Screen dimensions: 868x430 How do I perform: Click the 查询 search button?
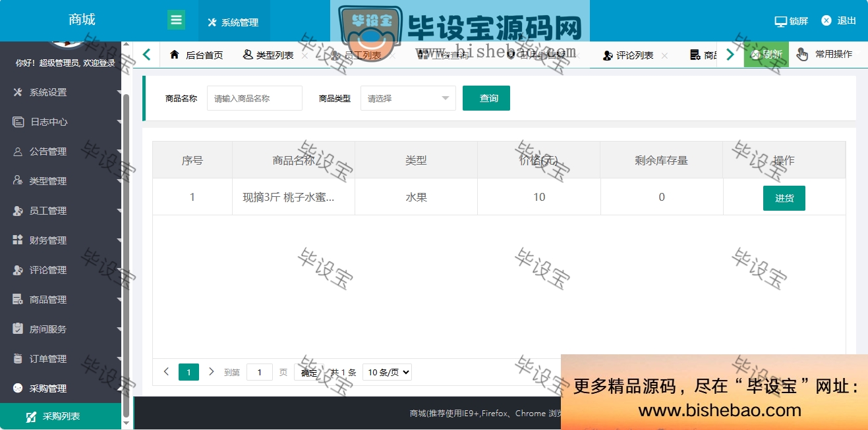click(486, 98)
